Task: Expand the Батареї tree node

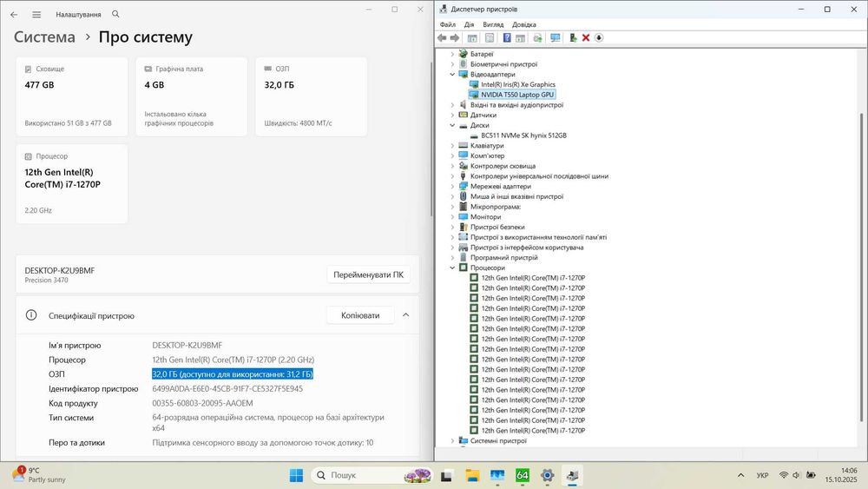Action: (452, 54)
